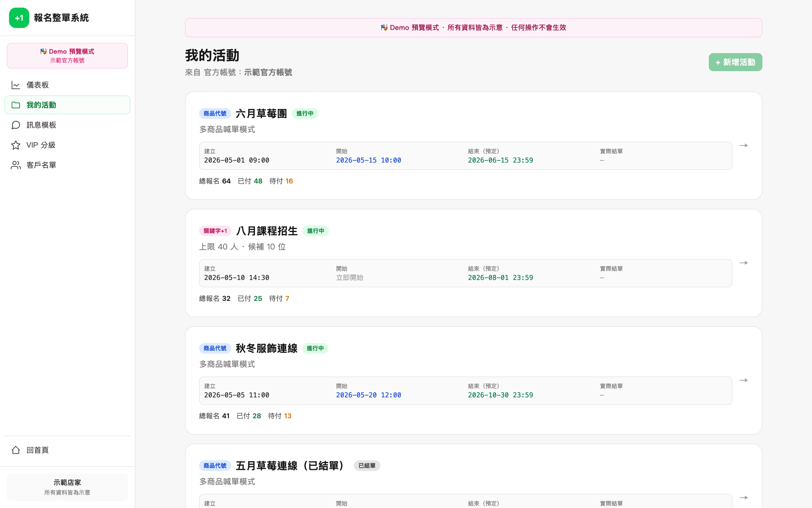This screenshot has width=812, height=508.
Task: Click 多商品喊單模式 under 六月草莓團
Action: [227, 129]
